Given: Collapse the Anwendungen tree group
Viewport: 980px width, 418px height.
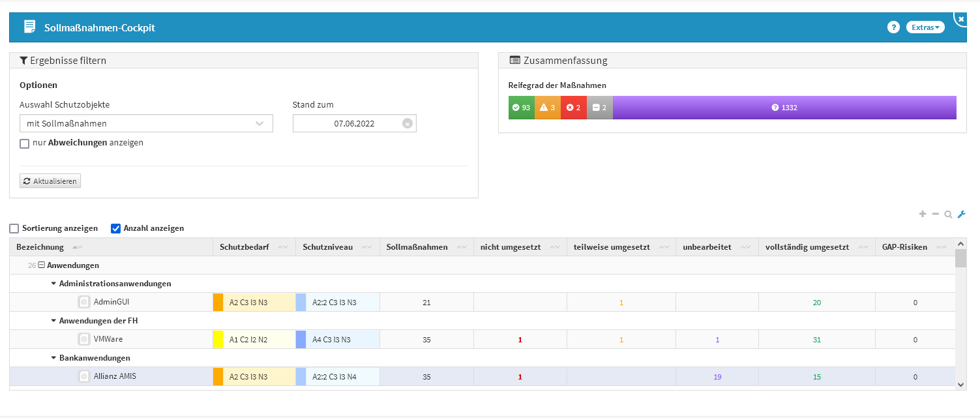Looking at the screenshot, I should coord(40,266).
